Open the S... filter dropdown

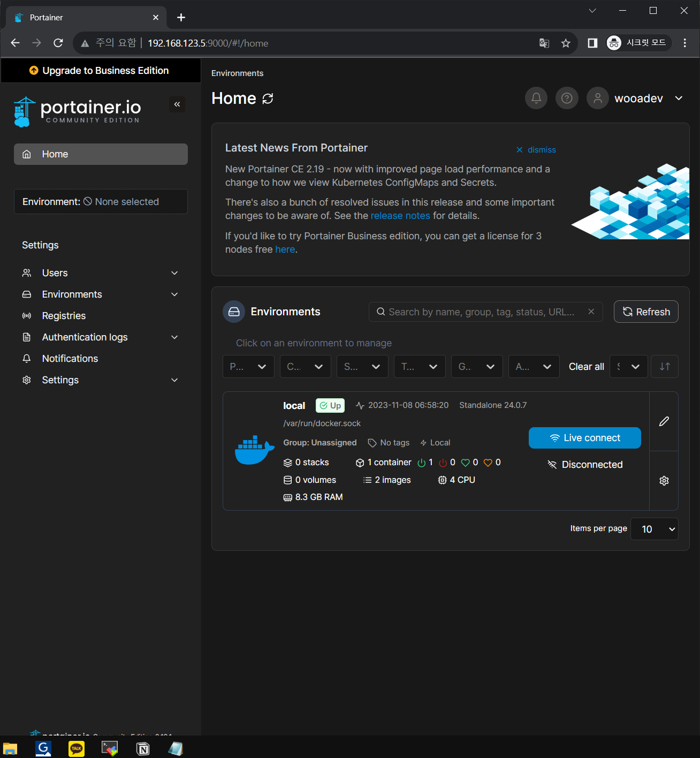click(363, 367)
